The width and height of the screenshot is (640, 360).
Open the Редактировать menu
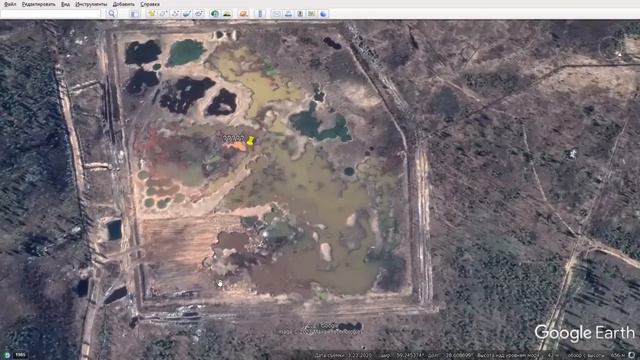pyautogui.click(x=39, y=4)
